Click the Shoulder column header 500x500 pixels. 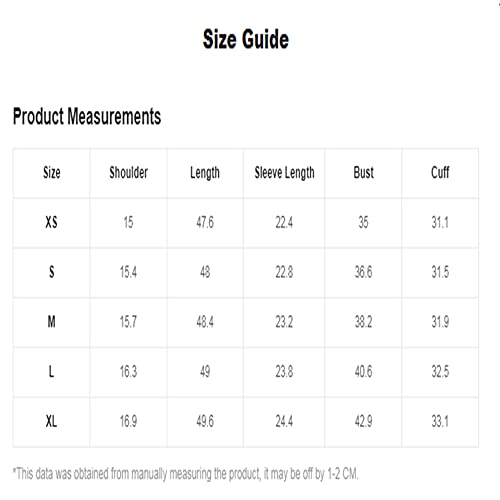[128, 173]
